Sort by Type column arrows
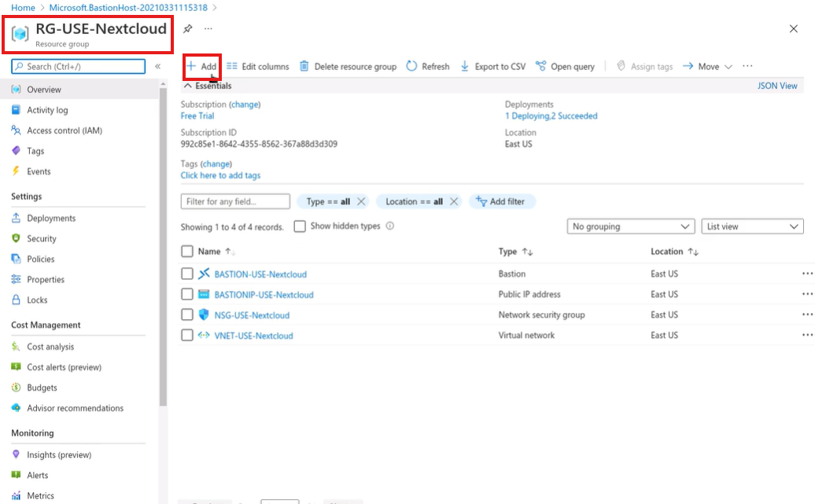Screen dimensions: 815x504 tap(528, 252)
